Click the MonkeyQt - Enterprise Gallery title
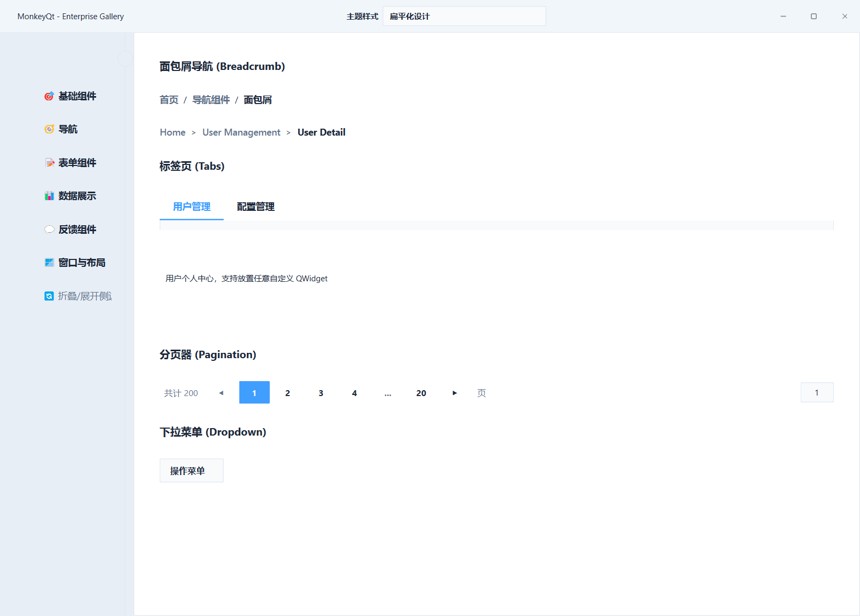The width and height of the screenshot is (860, 616). (71, 16)
